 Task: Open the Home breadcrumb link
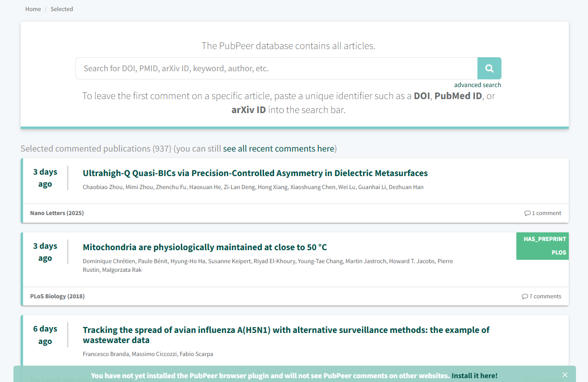(33, 9)
